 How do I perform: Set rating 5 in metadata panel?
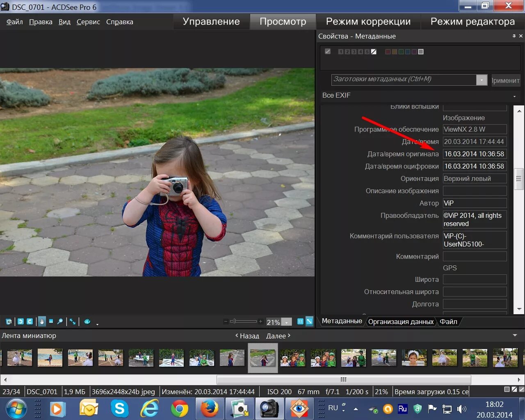[x=367, y=52]
